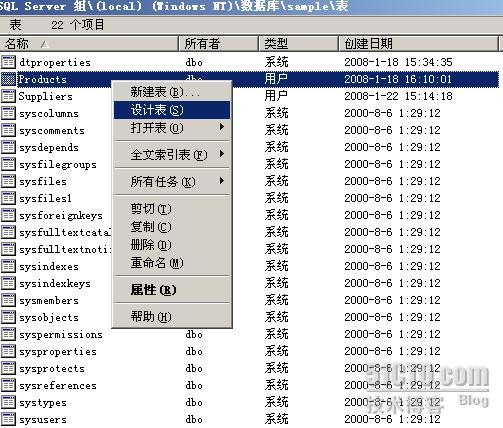Choose 重命名(M) from the context menu
The width and height of the screenshot is (503, 428).
[172, 263]
